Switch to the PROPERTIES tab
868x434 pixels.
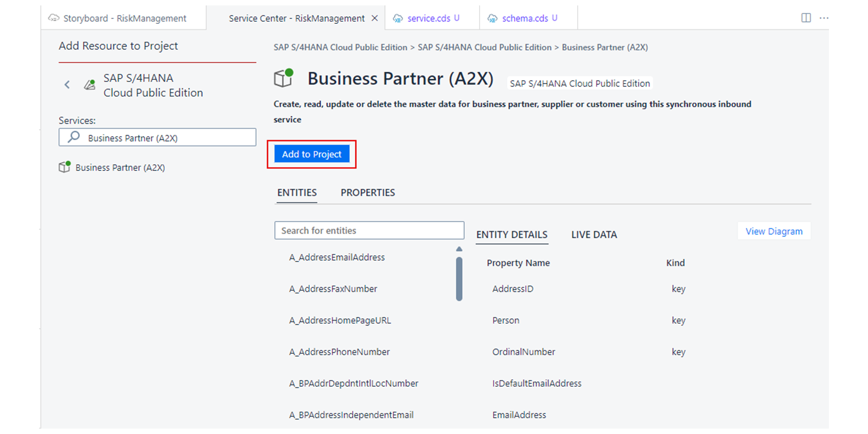tap(368, 193)
